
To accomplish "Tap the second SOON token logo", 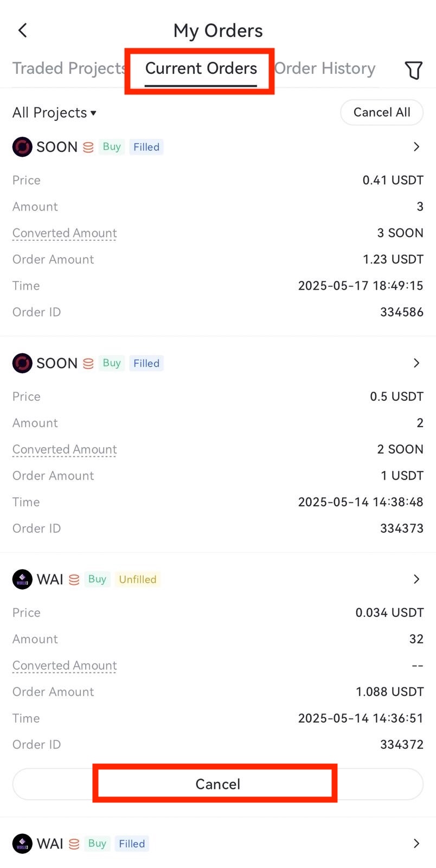I will point(22,363).
